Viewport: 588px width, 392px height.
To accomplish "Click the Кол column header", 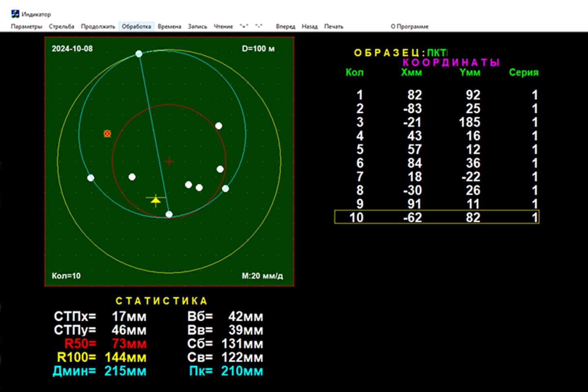I will (354, 72).
